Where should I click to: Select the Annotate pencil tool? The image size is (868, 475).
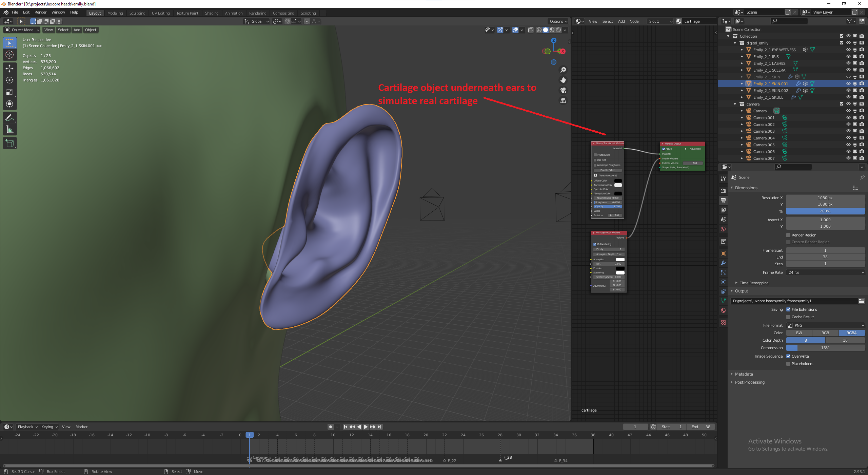click(9, 118)
